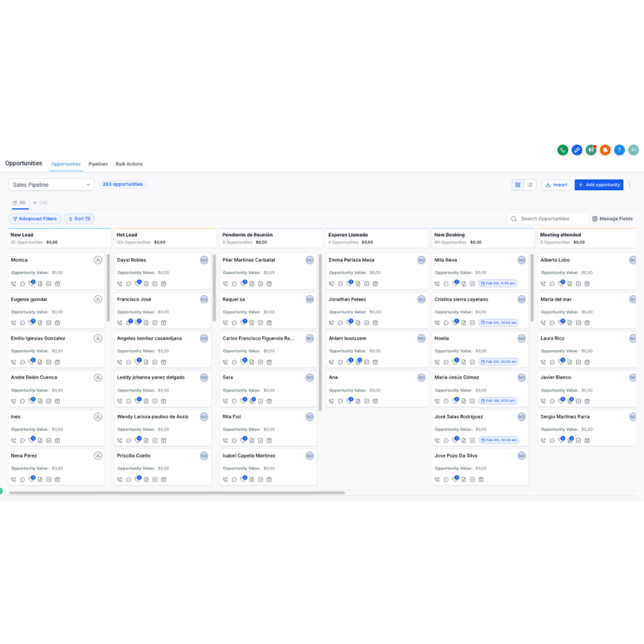Open tasks checkbox icon on Priscilla Coello's card
This screenshot has height=644, width=644.
tap(155, 479)
